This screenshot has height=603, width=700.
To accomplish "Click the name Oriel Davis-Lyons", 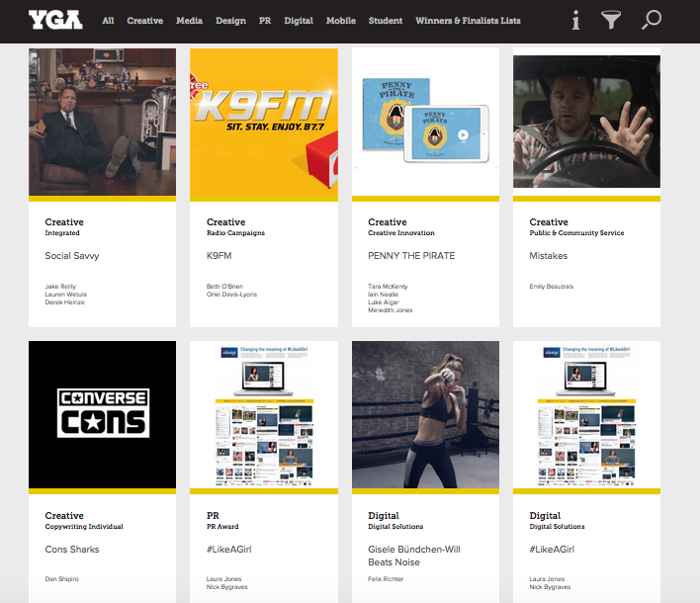I will click(x=231, y=295).
